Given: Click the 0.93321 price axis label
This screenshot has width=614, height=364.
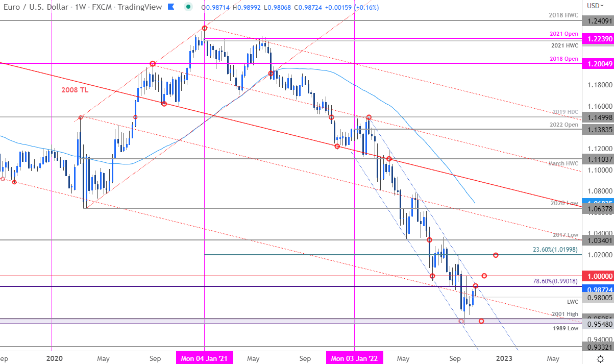Looking at the screenshot, I should tap(598, 347).
